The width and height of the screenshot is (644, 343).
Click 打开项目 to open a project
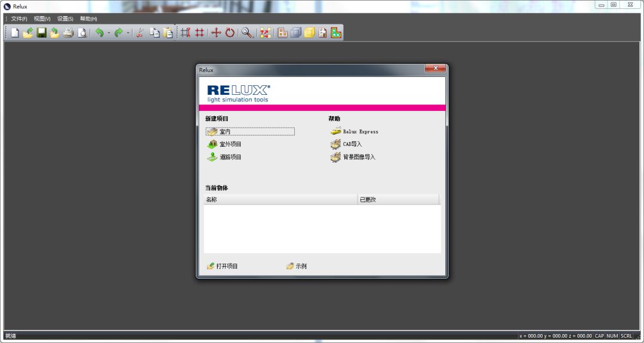(x=222, y=266)
